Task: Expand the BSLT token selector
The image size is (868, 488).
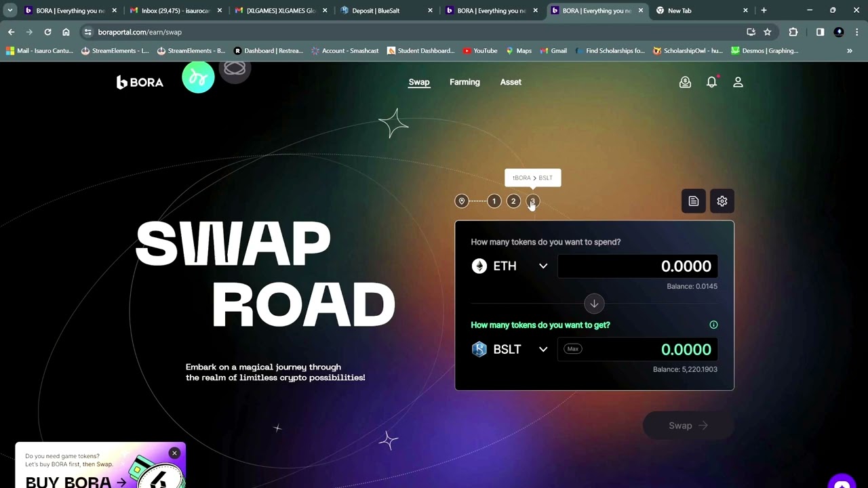Action: [x=543, y=349]
